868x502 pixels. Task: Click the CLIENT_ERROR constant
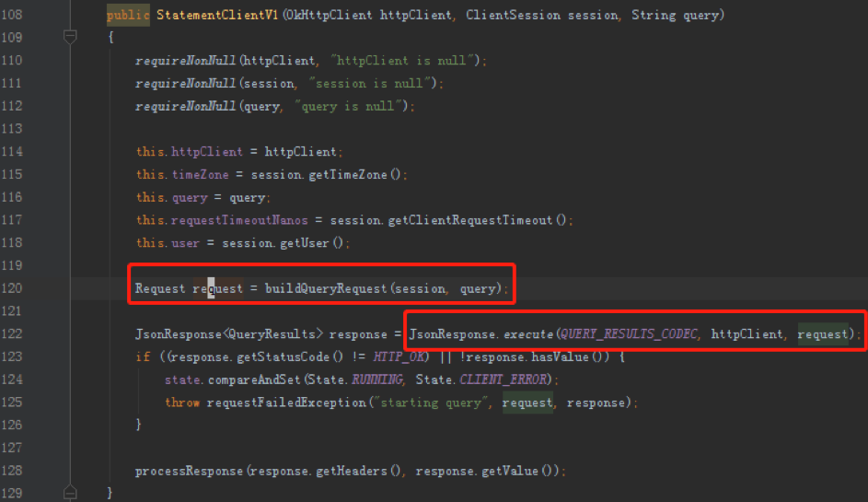click(503, 379)
